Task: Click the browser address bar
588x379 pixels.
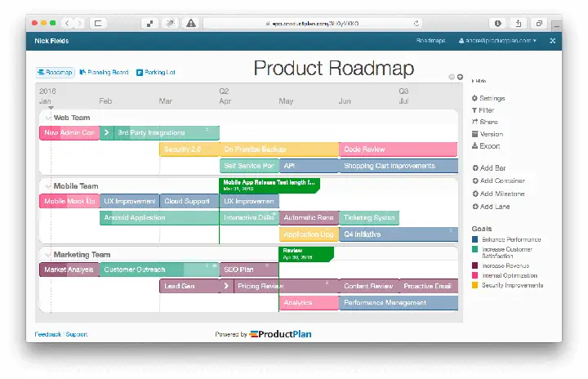Action: pyautogui.click(x=312, y=23)
